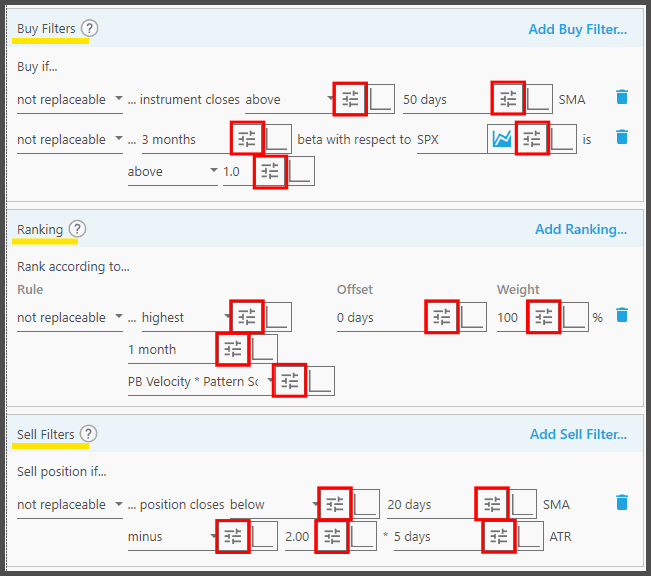Screen dimensions: 651x576
Task: Open tune settings icon for 3 months
Action: [x=247, y=139]
